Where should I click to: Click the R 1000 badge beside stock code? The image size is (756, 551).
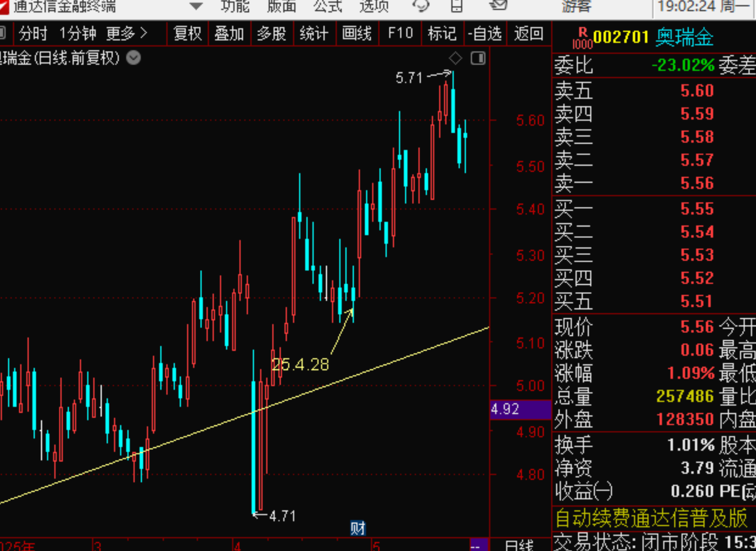point(583,38)
